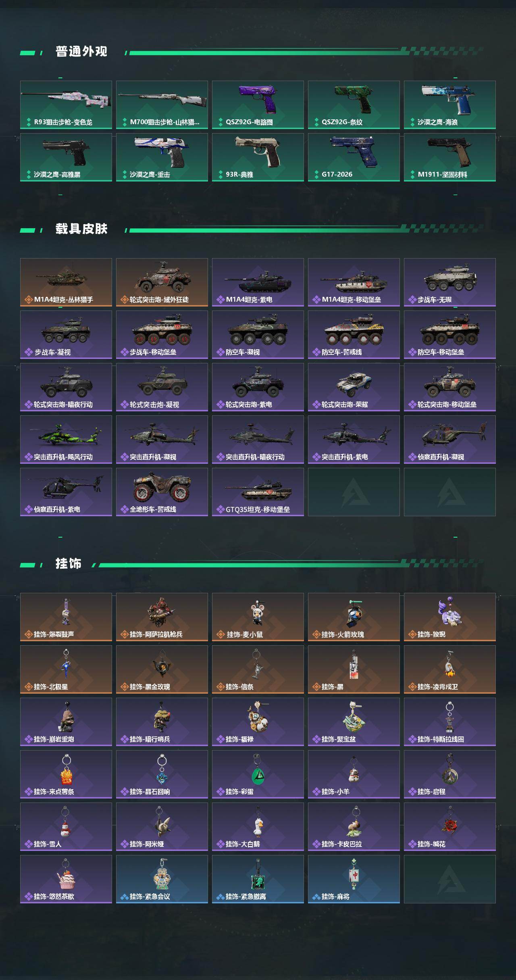Viewport: 516px width, 980px height.
Task: Choose the QSZ92G-电路图 purple pistol skin
Action: coord(258,105)
